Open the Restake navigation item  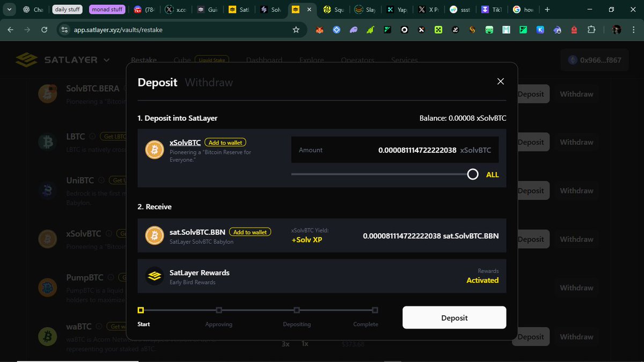[x=144, y=60]
